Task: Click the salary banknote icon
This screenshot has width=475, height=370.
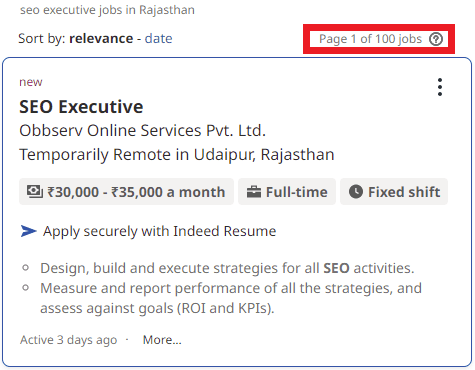Action: point(35,192)
